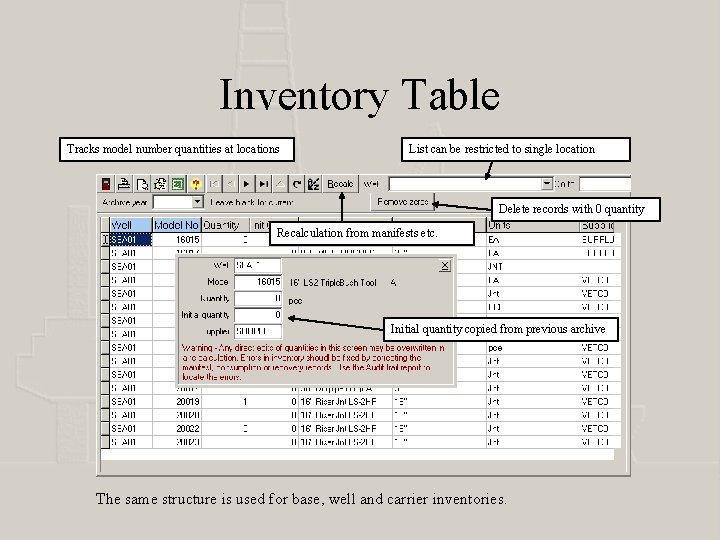
Task: Close the inventory detail popup
Action: [444, 266]
